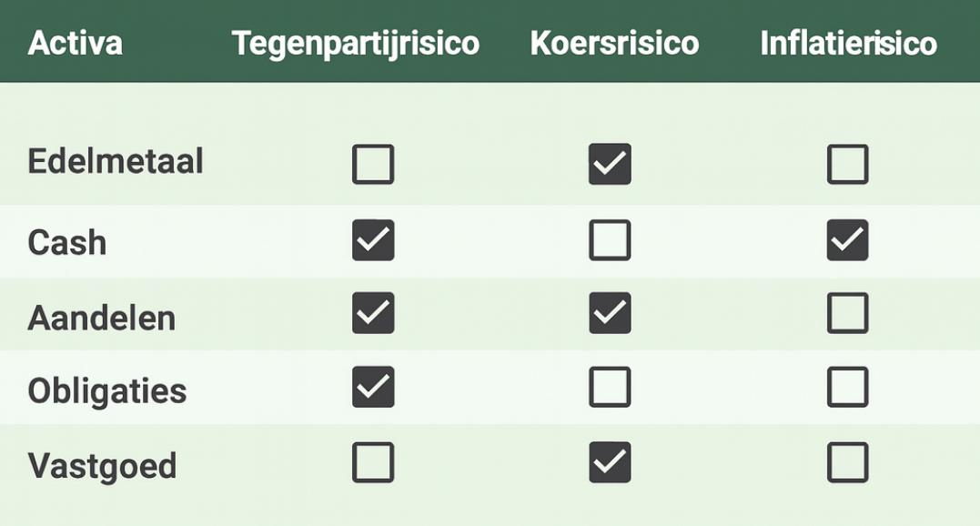Uncheck Tegenpartijrisico for Cash
This screenshot has height=526, width=980.
coord(373,240)
